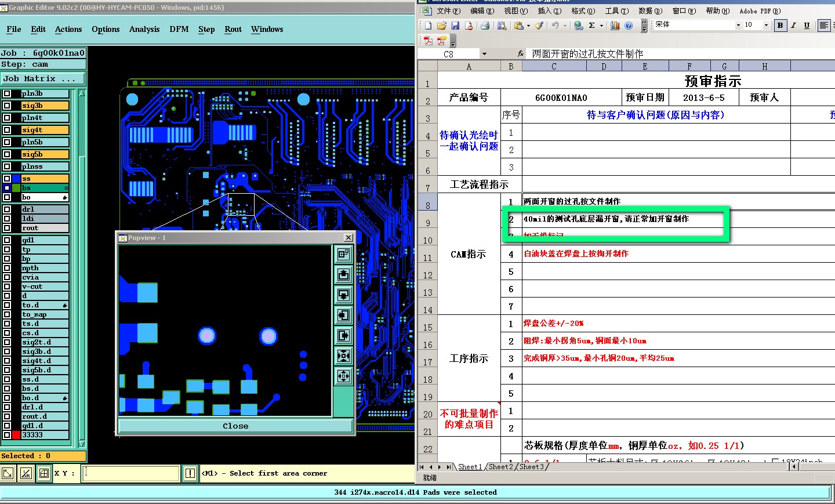Click the Excel Print icon
This screenshot has width=835, height=504.
click(485, 25)
